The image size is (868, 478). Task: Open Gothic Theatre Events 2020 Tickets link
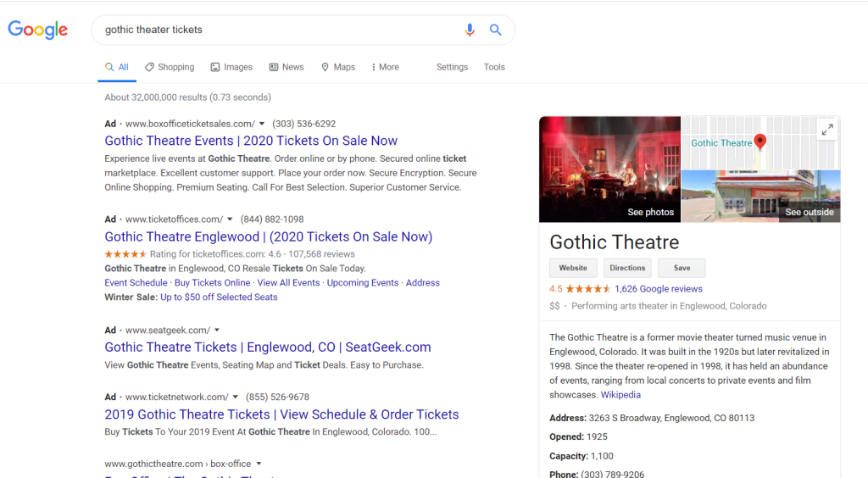[x=251, y=141]
